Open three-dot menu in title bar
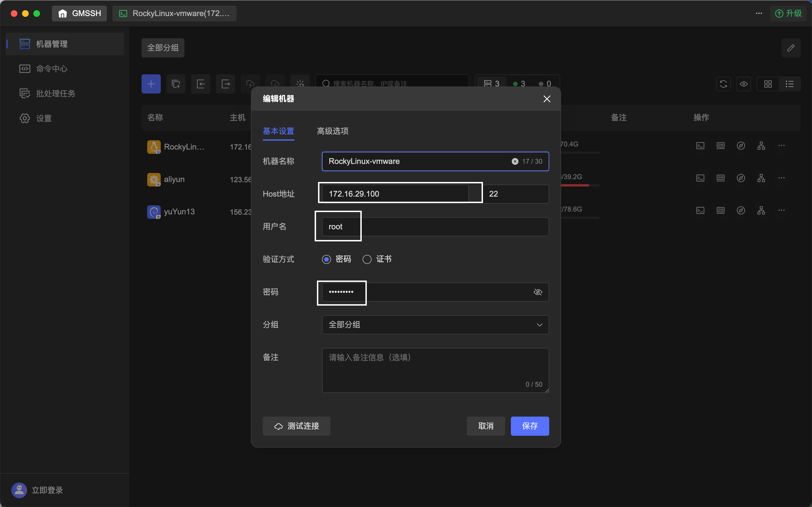 (759, 14)
